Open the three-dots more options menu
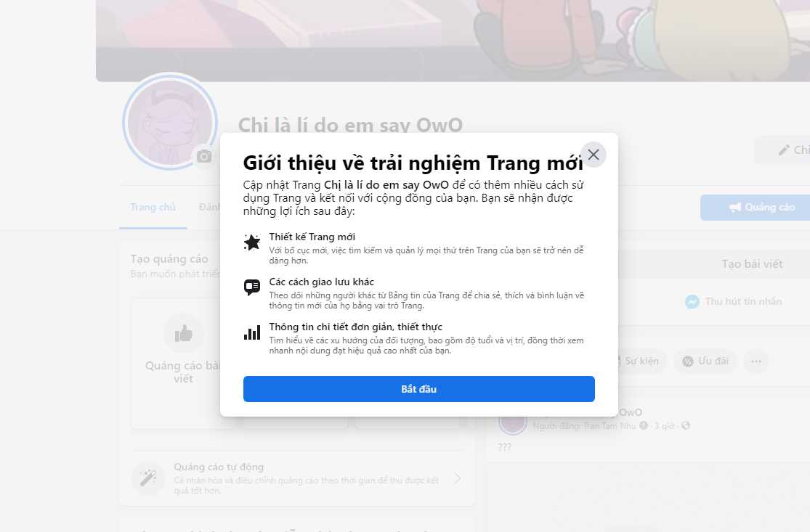 (x=756, y=361)
